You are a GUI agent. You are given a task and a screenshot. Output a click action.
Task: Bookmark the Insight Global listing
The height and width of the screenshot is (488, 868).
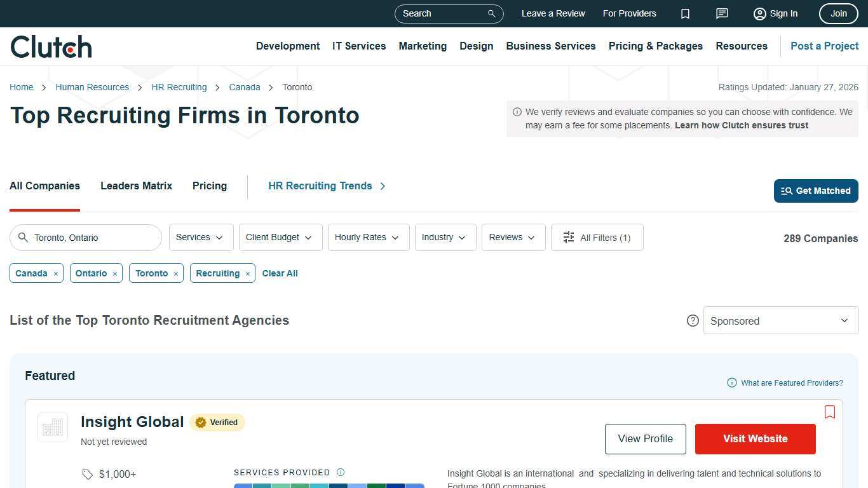coord(830,412)
